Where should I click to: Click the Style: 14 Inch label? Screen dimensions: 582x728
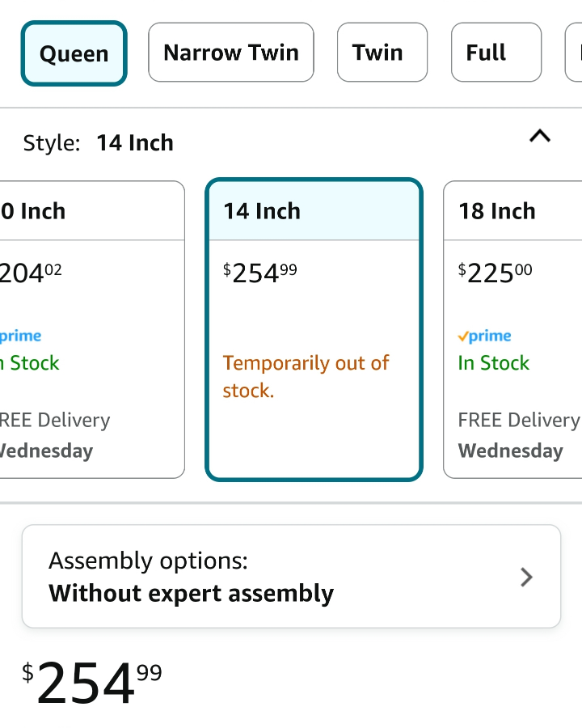click(99, 142)
